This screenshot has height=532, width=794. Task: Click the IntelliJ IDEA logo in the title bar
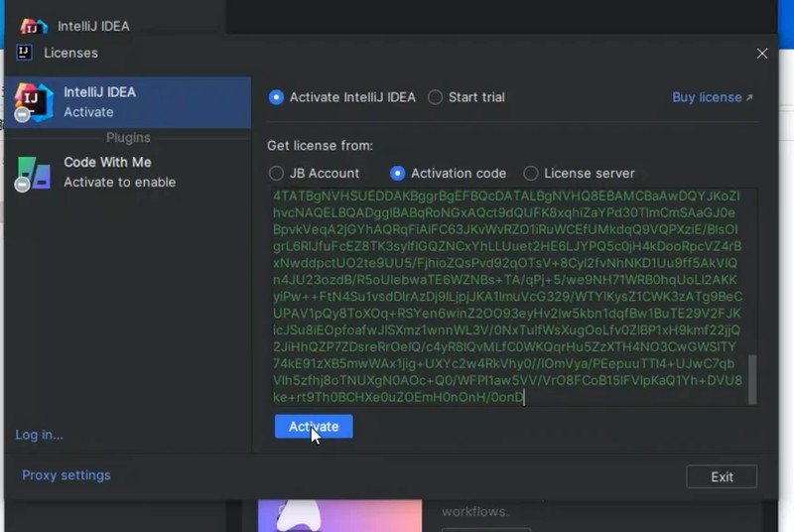[34, 26]
